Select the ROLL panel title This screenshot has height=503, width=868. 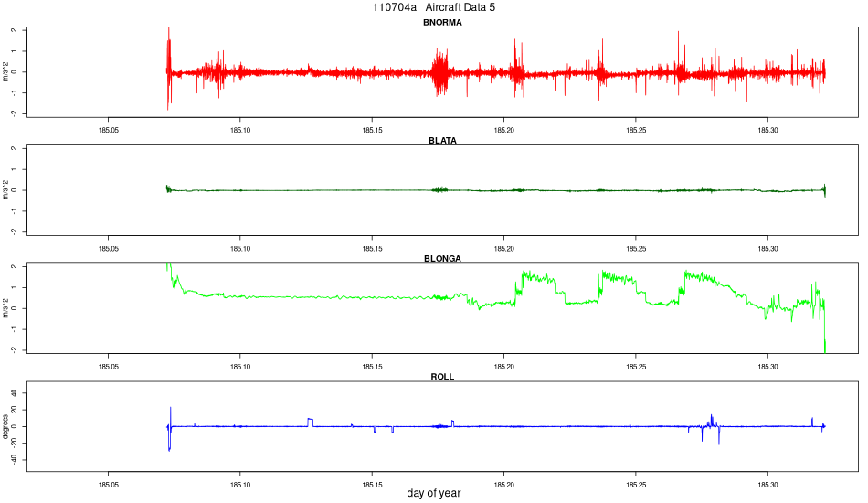click(x=442, y=376)
